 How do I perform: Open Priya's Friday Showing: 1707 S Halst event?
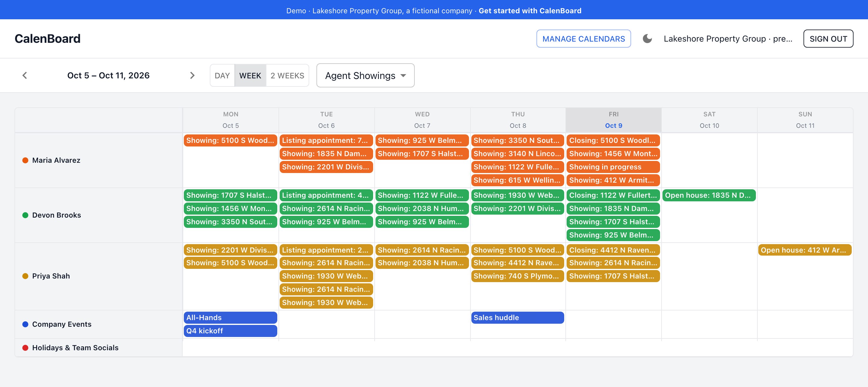[613, 276]
